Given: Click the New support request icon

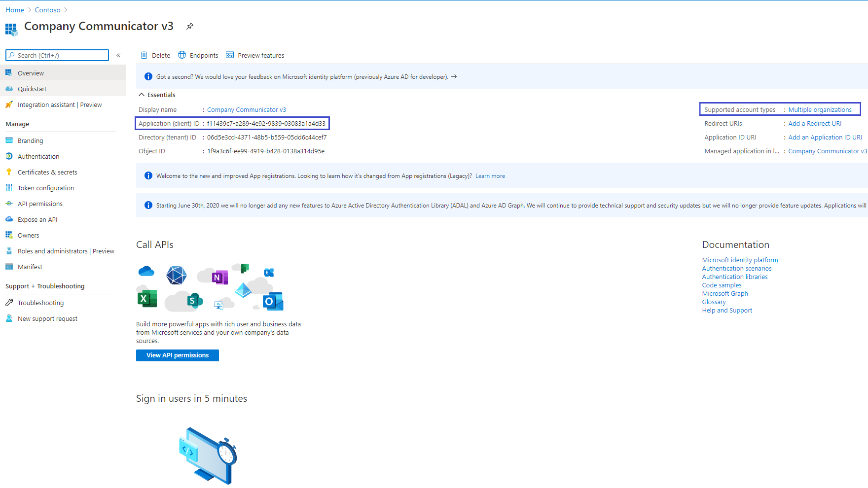Looking at the screenshot, I should click(9, 318).
